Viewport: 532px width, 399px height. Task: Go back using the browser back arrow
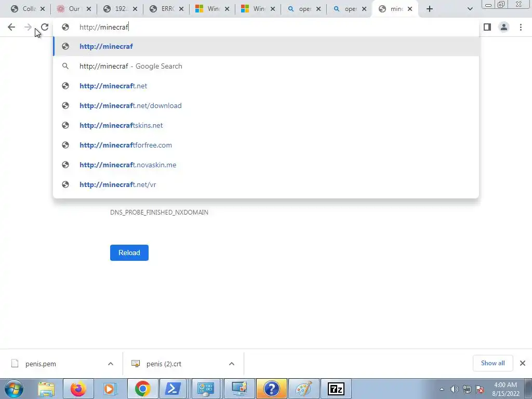coord(11,27)
